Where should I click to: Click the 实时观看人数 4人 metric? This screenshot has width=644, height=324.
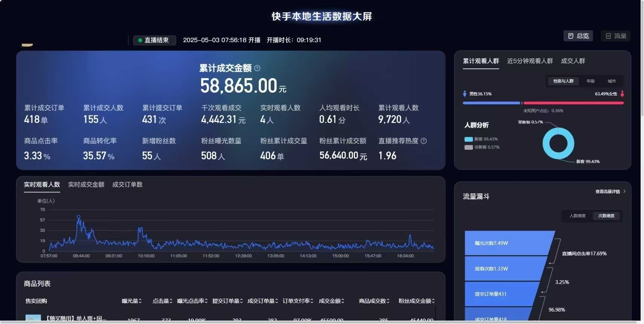(280, 115)
